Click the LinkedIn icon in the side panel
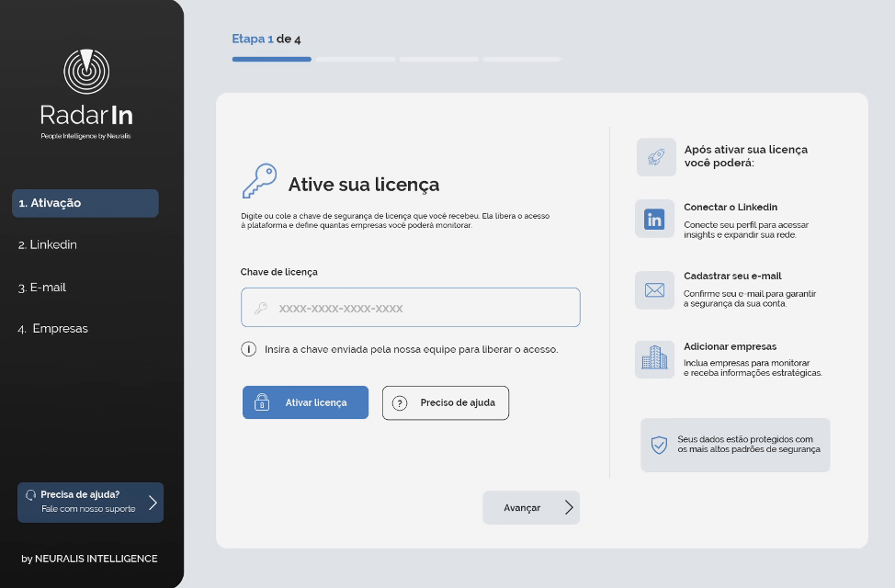 coord(654,219)
